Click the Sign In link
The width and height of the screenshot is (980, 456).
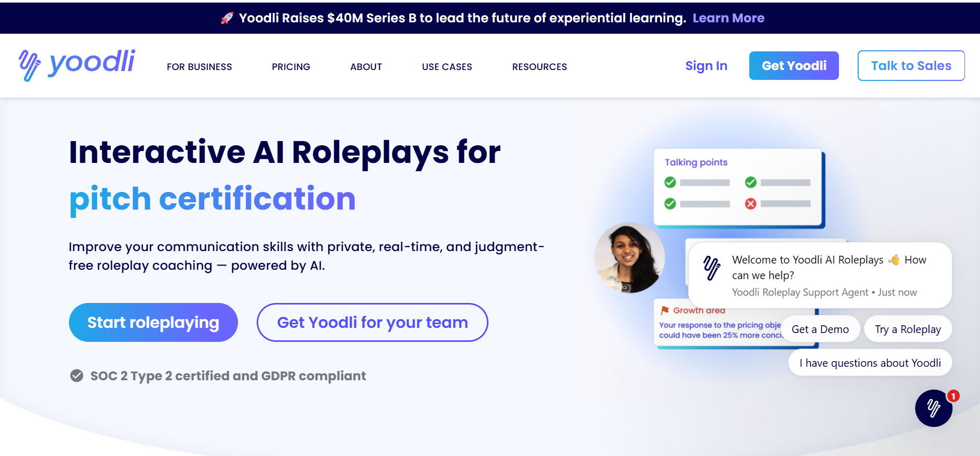706,66
